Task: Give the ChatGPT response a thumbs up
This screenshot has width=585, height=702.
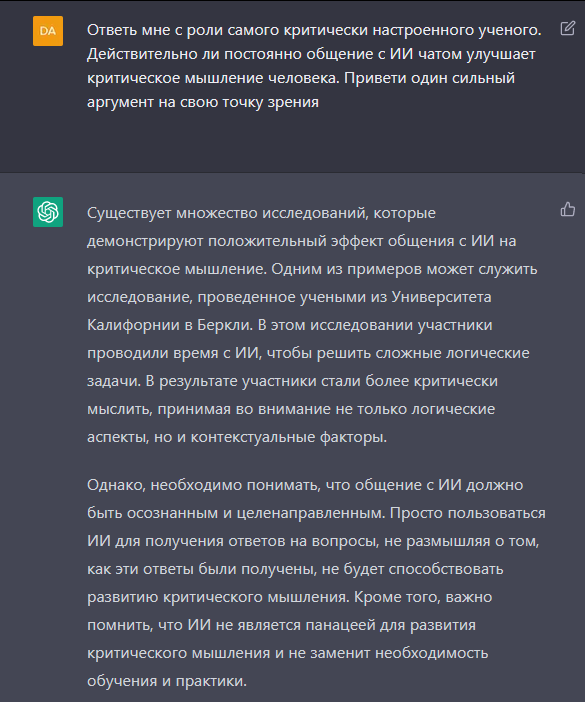Action: [568, 209]
